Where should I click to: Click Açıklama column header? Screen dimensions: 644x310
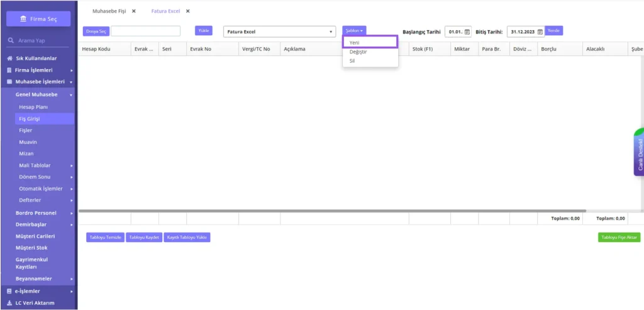(x=311, y=49)
